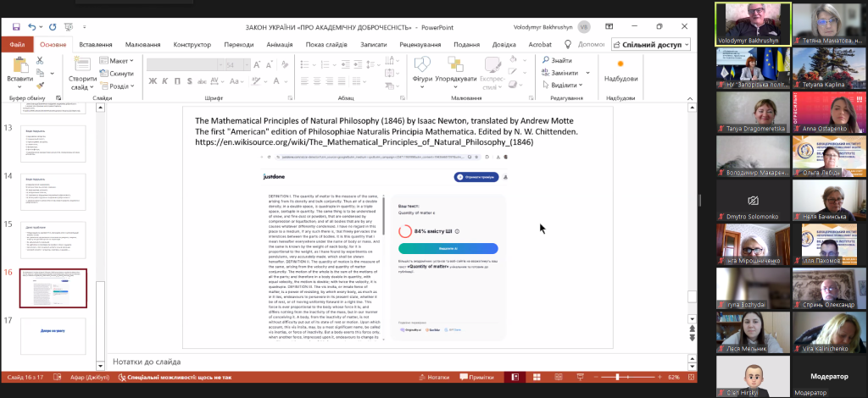Expand the Виділити selection dropdown
This screenshot has height=398, width=868.
566,85
